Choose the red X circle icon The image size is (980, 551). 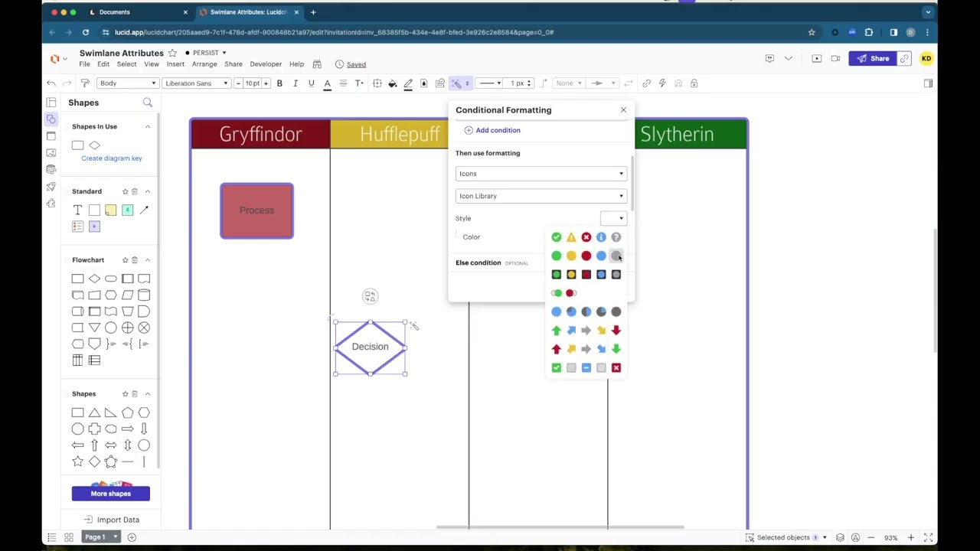coord(586,237)
